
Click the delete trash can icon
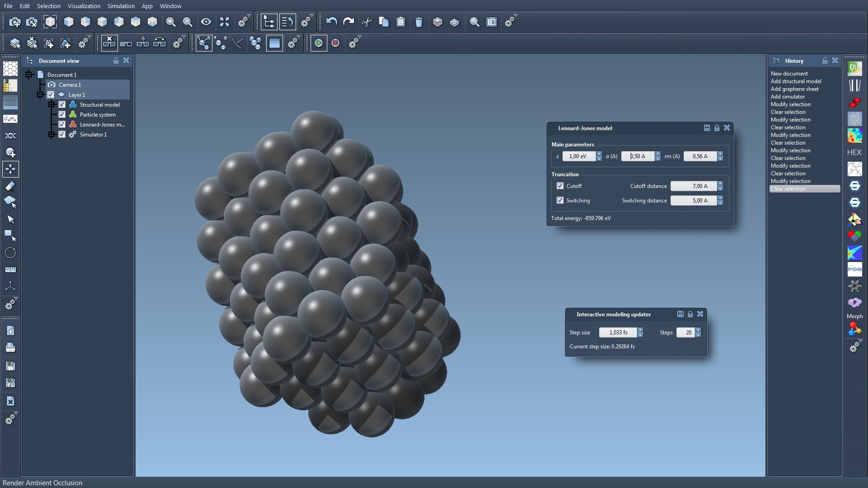(x=419, y=22)
